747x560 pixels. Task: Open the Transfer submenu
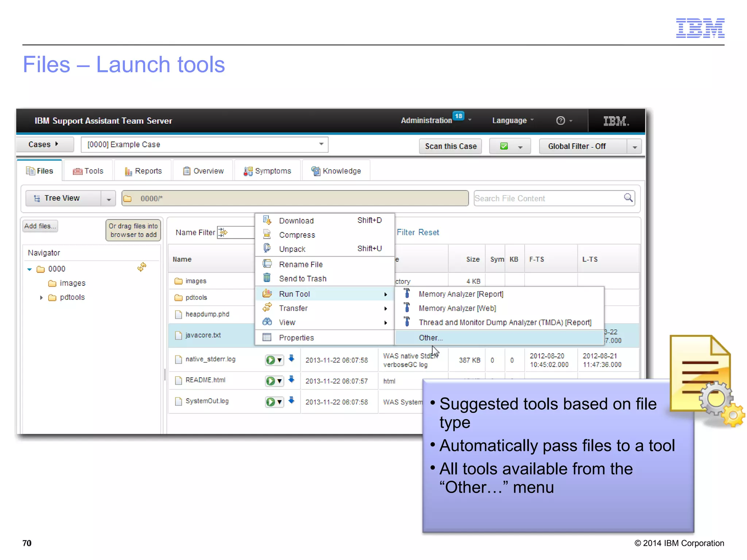click(x=325, y=308)
